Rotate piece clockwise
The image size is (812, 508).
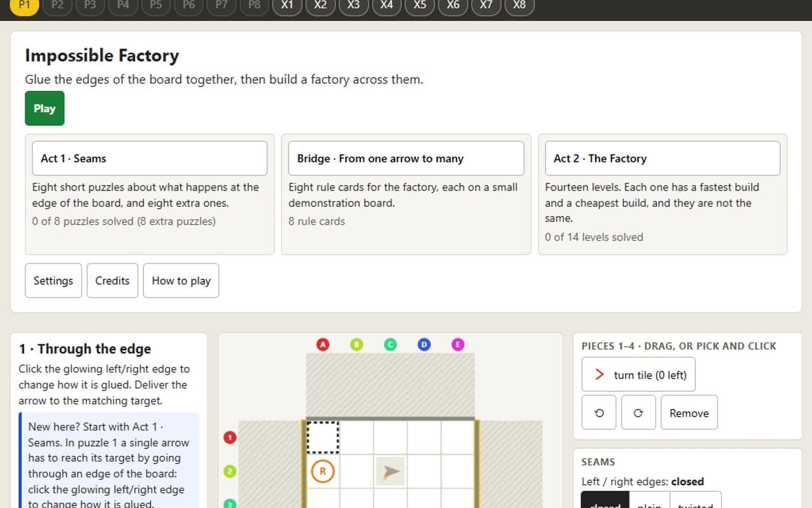coord(638,413)
